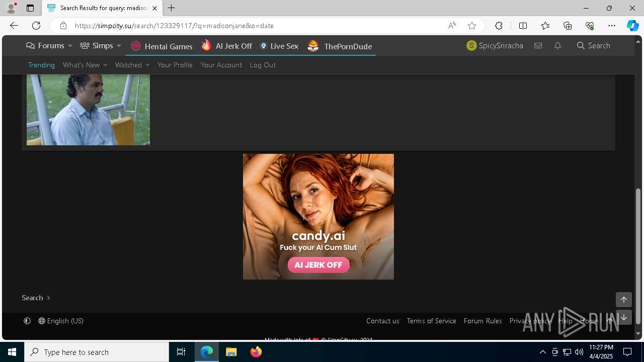Change language via English (US)
The height and width of the screenshot is (362, 644).
point(61,321)
